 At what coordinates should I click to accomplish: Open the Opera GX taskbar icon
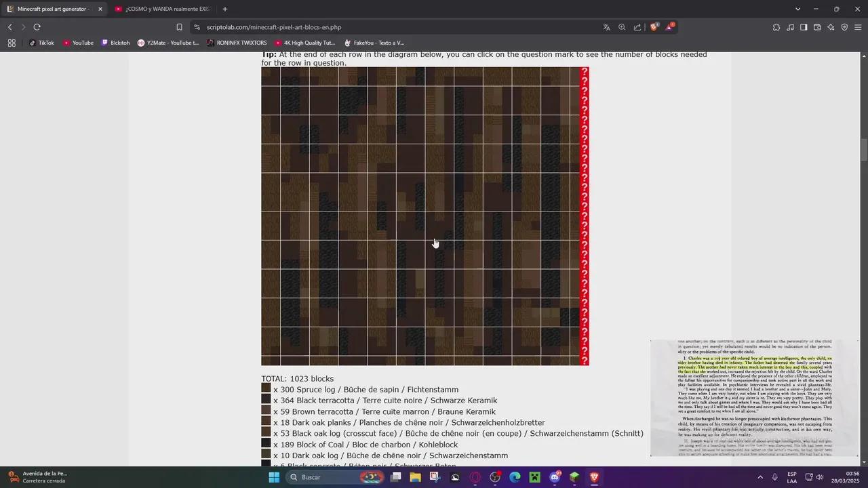click(475, 477)
